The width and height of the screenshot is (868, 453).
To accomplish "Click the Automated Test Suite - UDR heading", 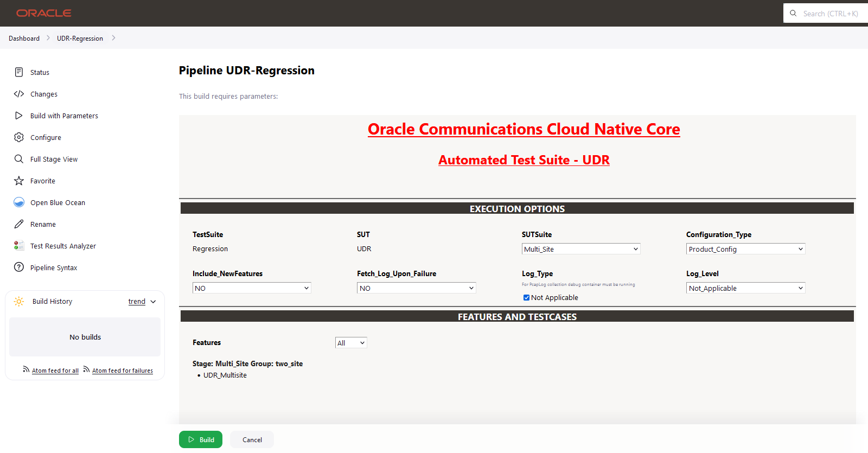I will pyautogui.click(x=524, y=160).
